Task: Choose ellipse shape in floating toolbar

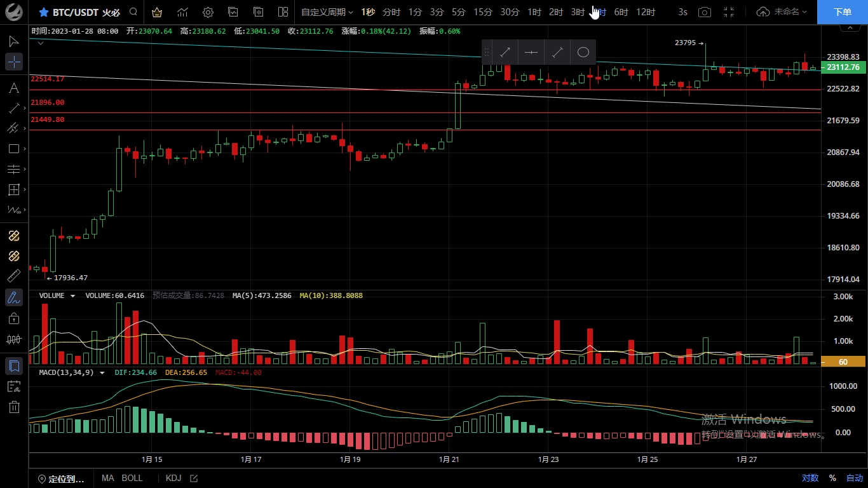Action: [x=583, y=53]
